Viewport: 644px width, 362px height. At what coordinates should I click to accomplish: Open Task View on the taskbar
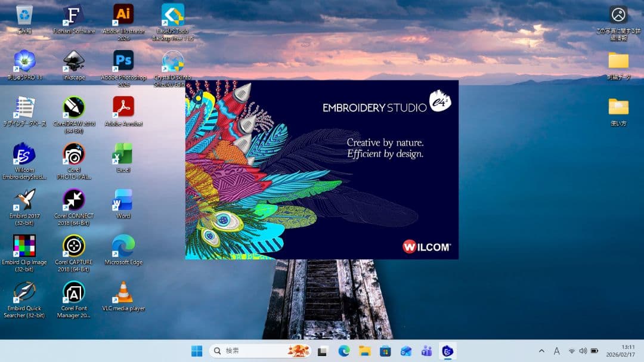pos(323,351)
